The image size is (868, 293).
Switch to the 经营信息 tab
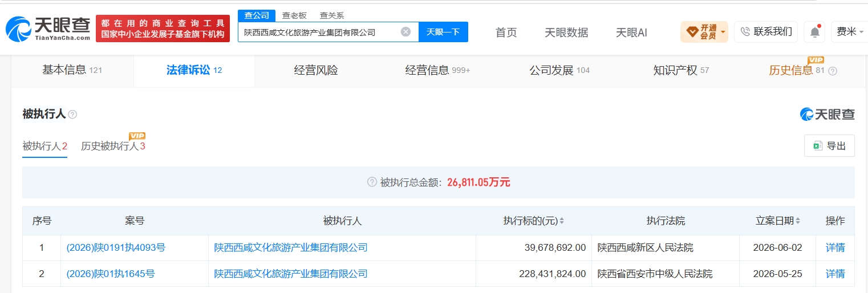coord(437,71)
